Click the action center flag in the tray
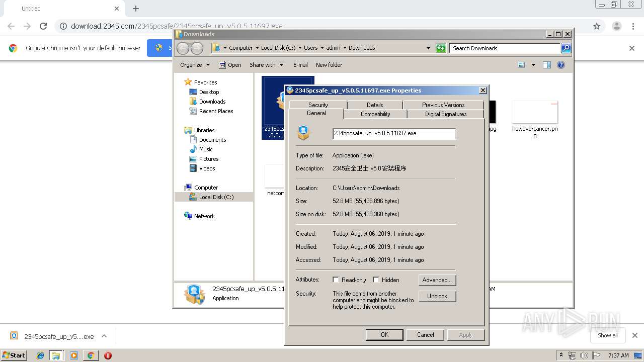 tap(596, 355)
